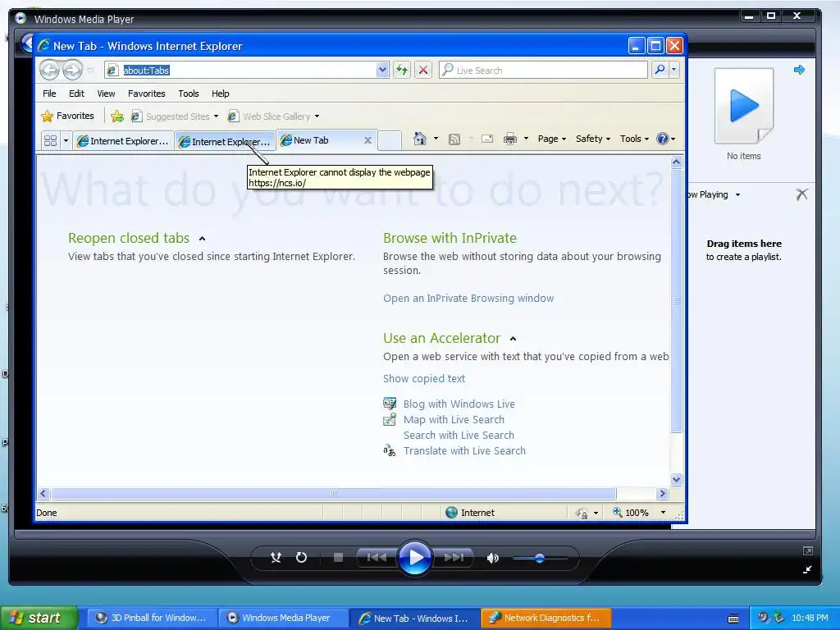The width and height of the screenshot is (840, 630).
Task: Click the Live Search input box
Action: click(543, 71)
